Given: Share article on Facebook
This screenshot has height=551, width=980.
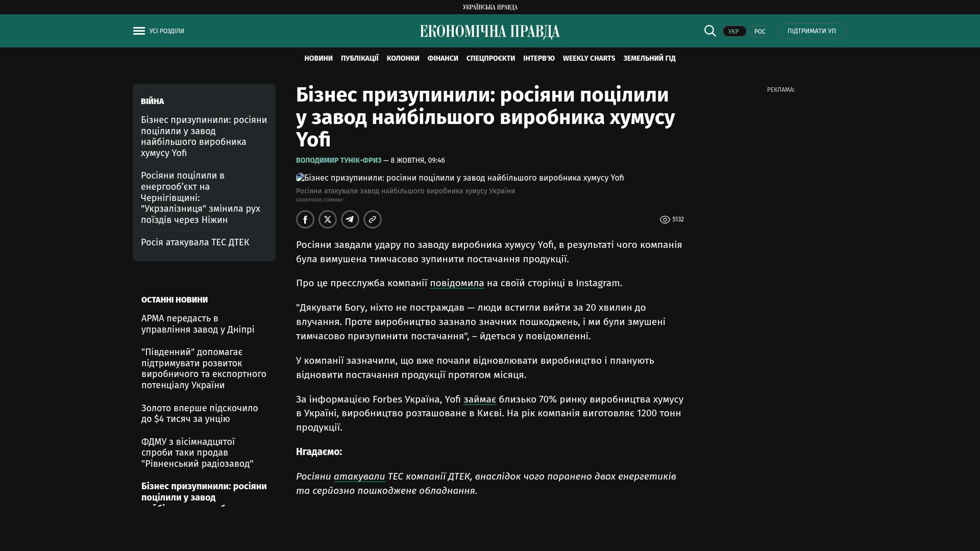Looking at the screenshot, I should [x=305, y=219].
